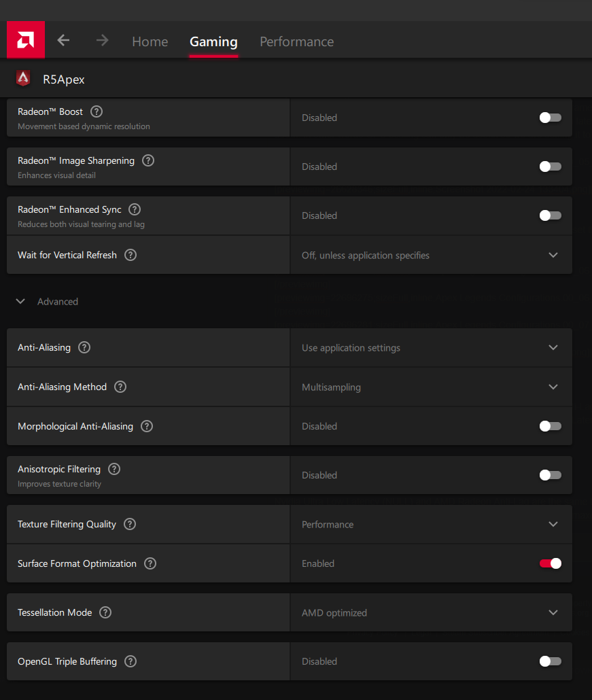The image size is (592, 700).
Task: Click the AMD logo icon
Action: point(25,40)
